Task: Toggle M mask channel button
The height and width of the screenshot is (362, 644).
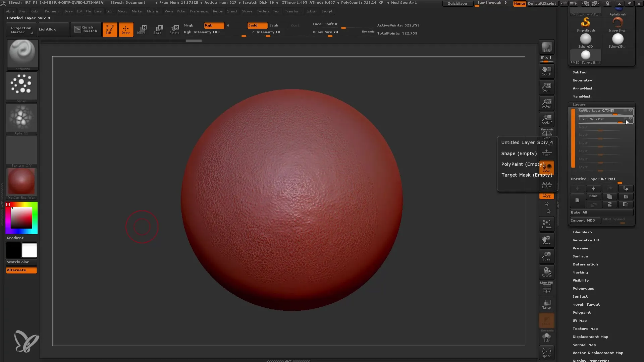Action: point(228,25)
